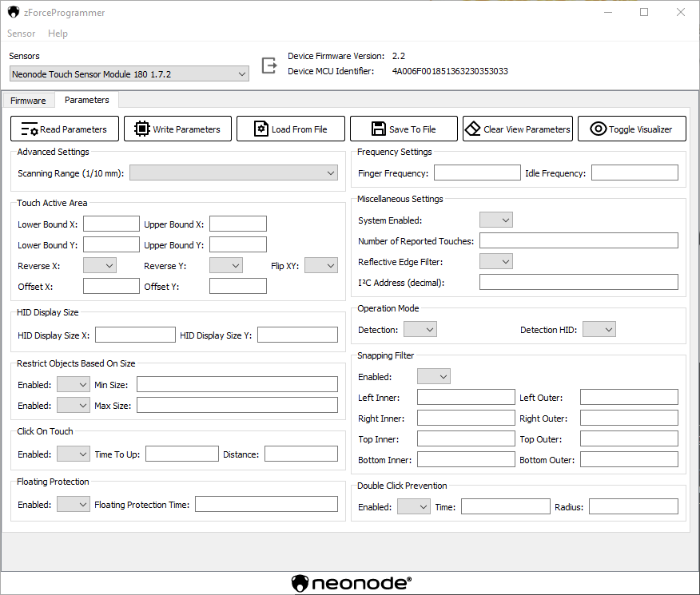This screenshot has width=700, height=595.
Task: Open the Flip XY dropdown
Action: [x=320, y=266]
